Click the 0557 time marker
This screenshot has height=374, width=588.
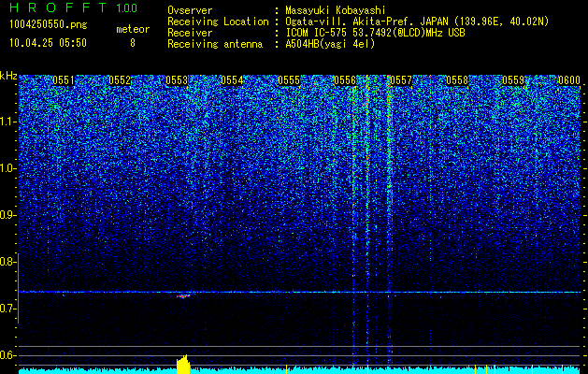point(401,80)
